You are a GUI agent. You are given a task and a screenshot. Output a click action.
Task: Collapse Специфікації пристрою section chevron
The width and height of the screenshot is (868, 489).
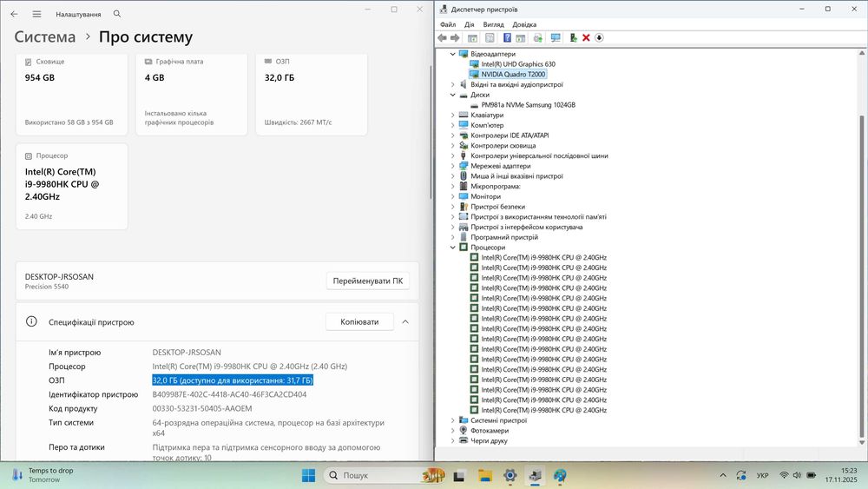tap(405, 321)
